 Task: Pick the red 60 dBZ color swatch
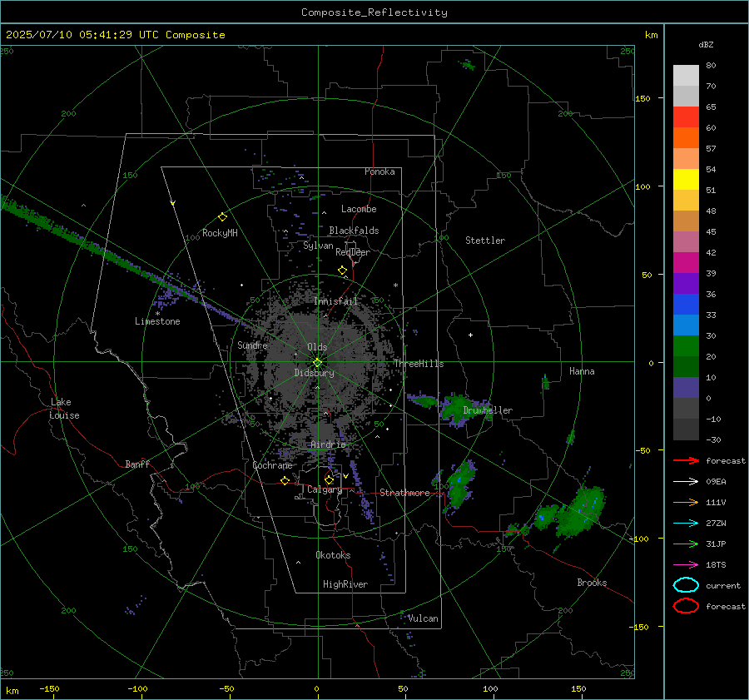pyautogui.click(x=686, y=117)
